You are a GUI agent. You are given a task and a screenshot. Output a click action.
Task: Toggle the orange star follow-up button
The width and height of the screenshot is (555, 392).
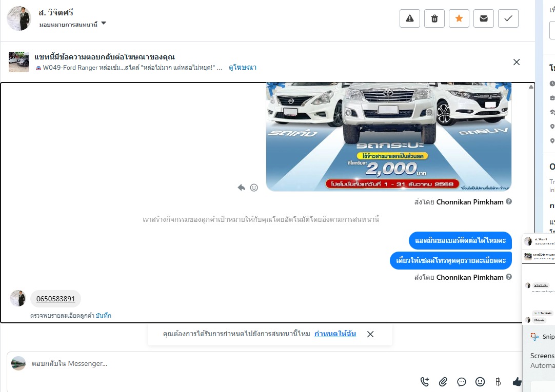(459, 18)
